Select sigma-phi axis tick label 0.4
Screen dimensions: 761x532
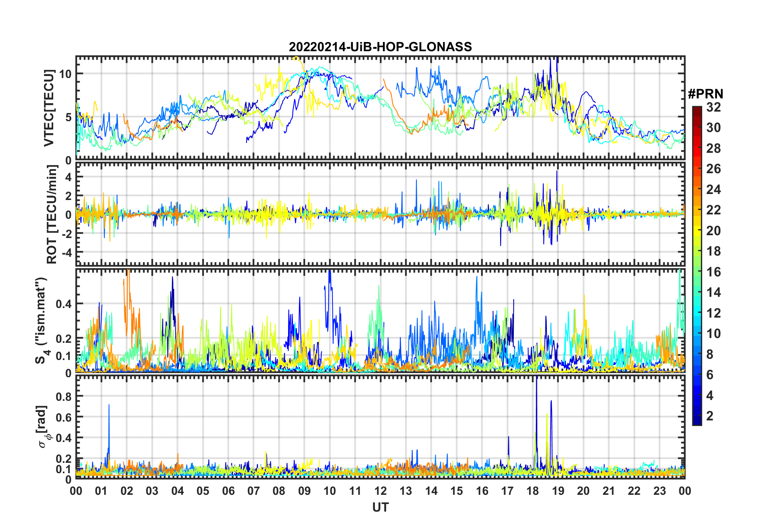(64, 438)
